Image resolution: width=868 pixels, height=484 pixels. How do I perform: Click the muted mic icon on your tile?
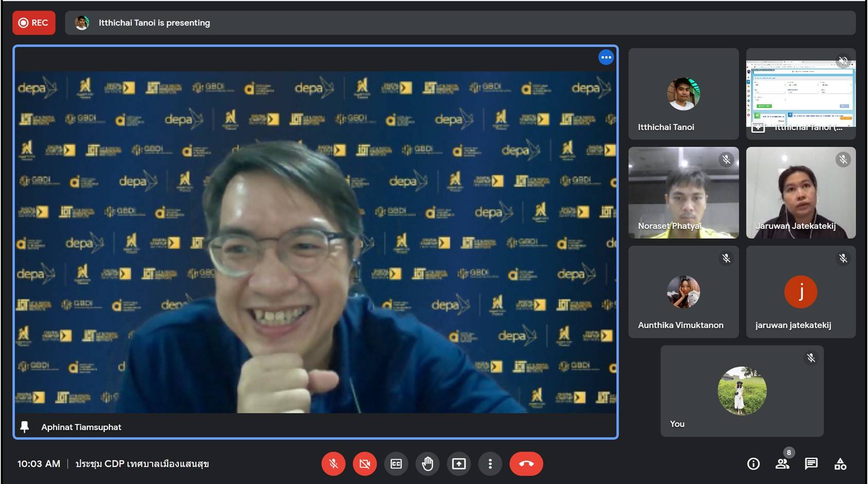[x=811, y=358]
